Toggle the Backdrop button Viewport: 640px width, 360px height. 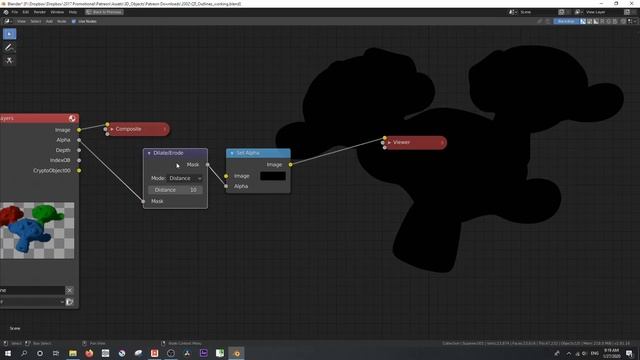point(566,21)
